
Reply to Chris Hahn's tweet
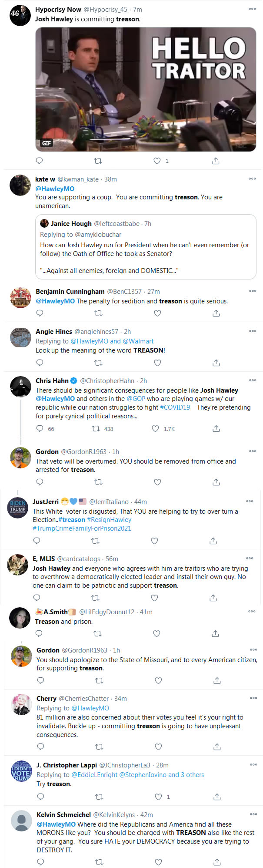coord(40,429)
